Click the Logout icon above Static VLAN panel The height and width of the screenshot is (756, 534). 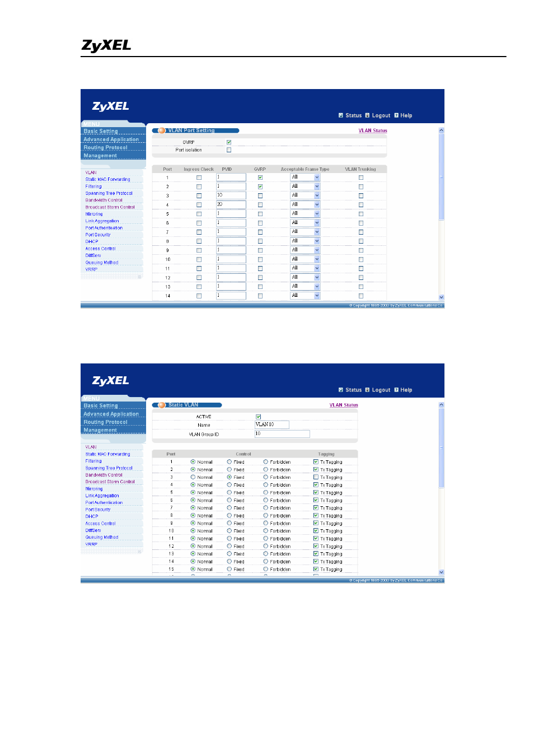point(367,390)
